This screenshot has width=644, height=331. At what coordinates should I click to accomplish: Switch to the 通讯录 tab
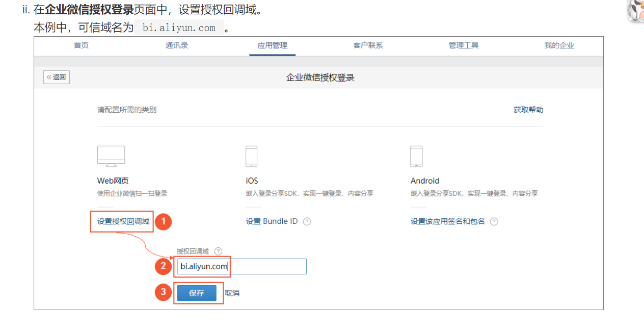[x=177, y=45]
